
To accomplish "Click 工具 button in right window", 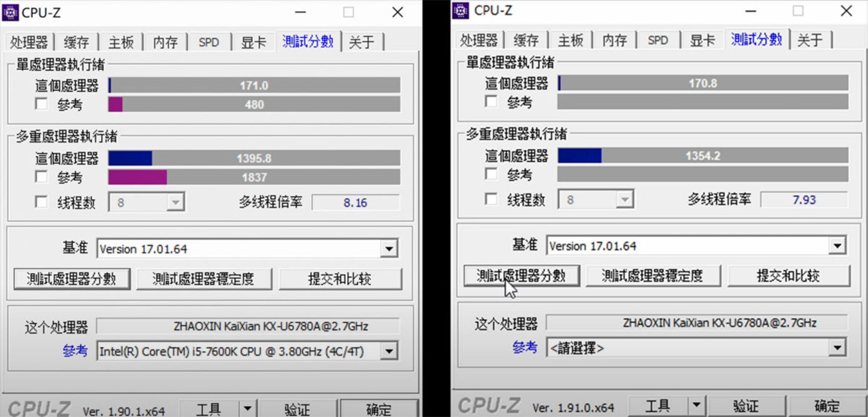I will click(x=658, y=405).
